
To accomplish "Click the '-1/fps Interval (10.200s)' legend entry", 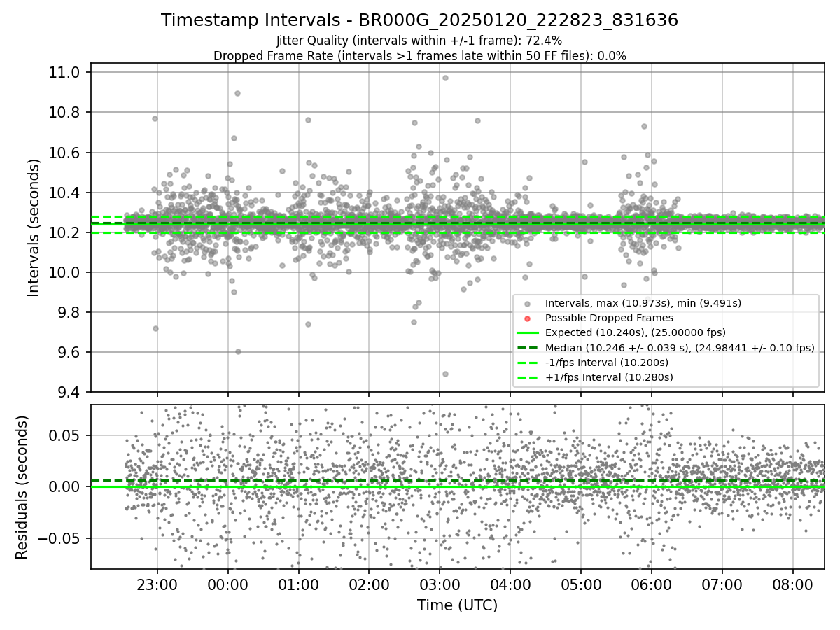I will click(x=607, y=363).
